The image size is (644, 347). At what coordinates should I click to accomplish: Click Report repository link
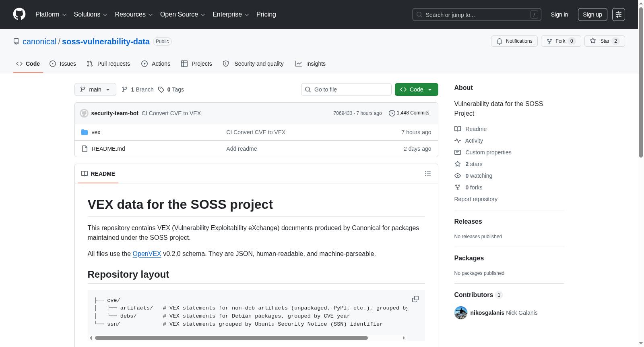(x=476, y=199)
